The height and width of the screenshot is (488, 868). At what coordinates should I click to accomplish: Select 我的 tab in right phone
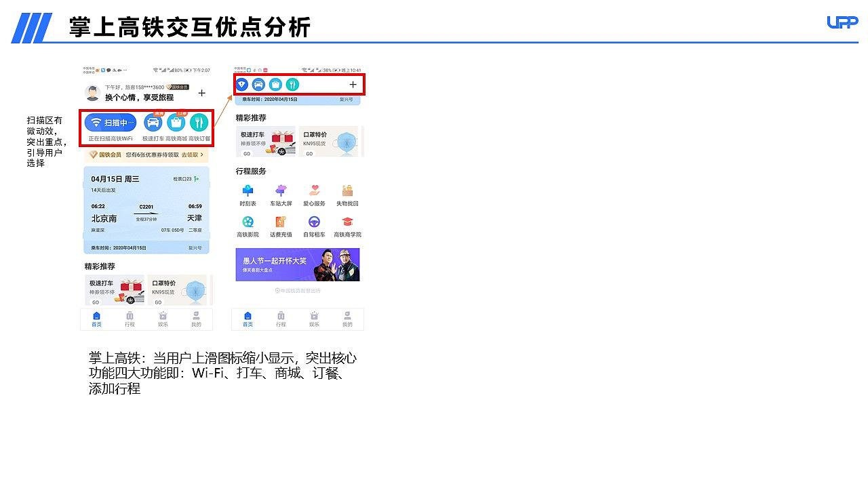pyautogui.click(x=347, y=319)
